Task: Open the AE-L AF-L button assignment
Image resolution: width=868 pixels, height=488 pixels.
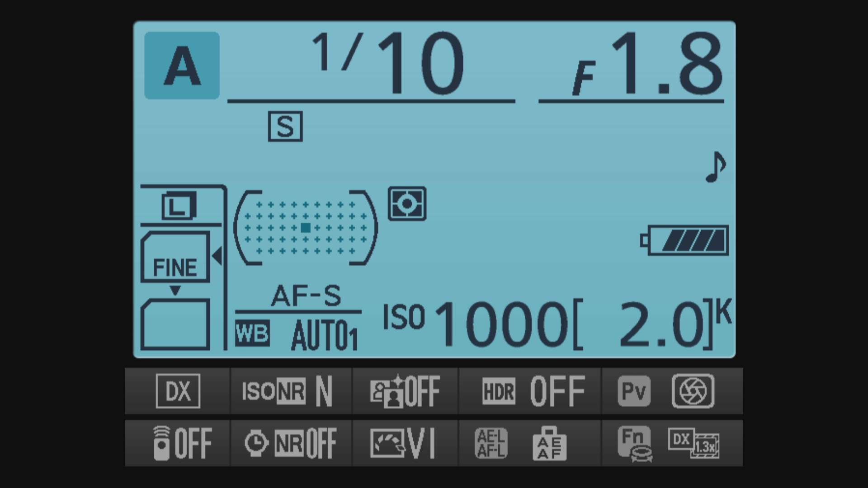Action: [x=530, y=443]
